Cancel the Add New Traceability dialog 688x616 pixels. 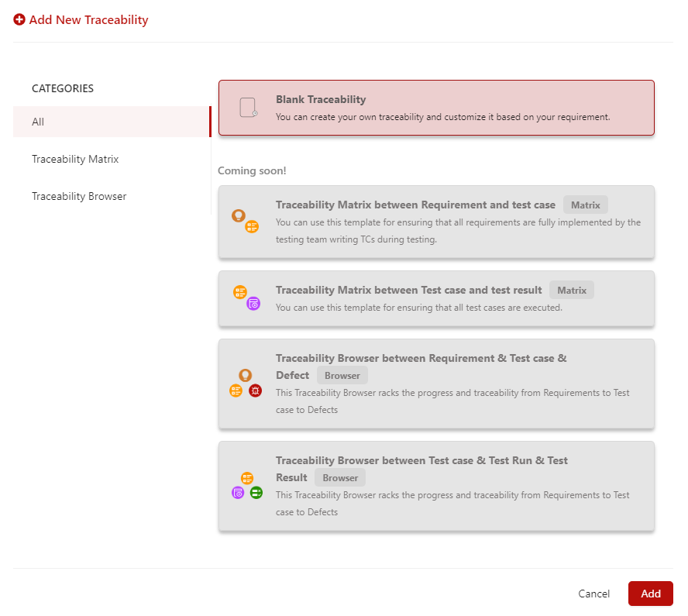pyautogui.click(x=593, y=594)
